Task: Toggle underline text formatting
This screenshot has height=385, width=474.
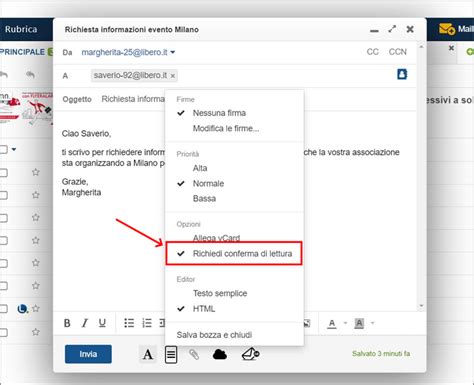Action: (102, 323)
